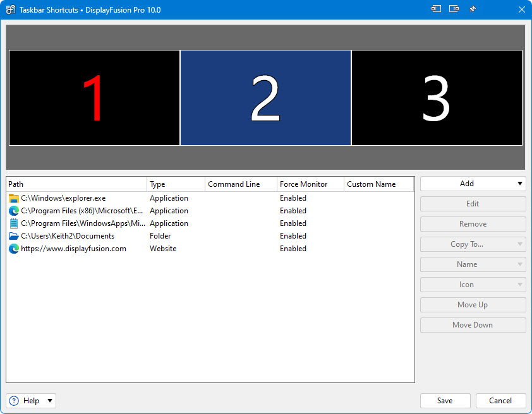Open the Copy To dropdown

(x=520, y=244)
